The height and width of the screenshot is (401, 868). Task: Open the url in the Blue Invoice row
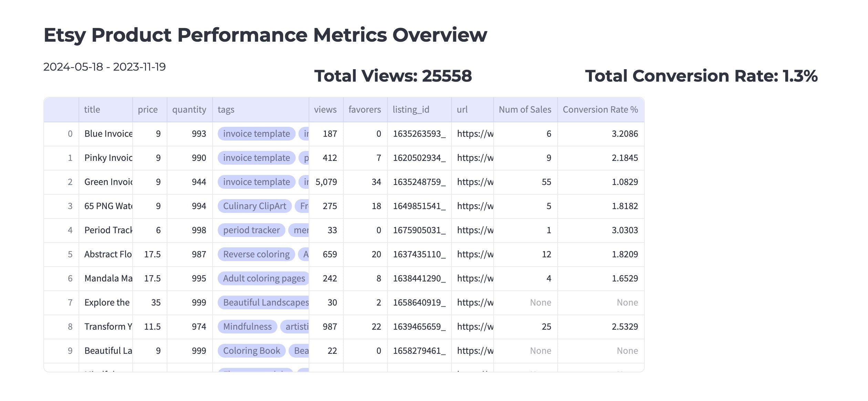(x=473, y=134)
